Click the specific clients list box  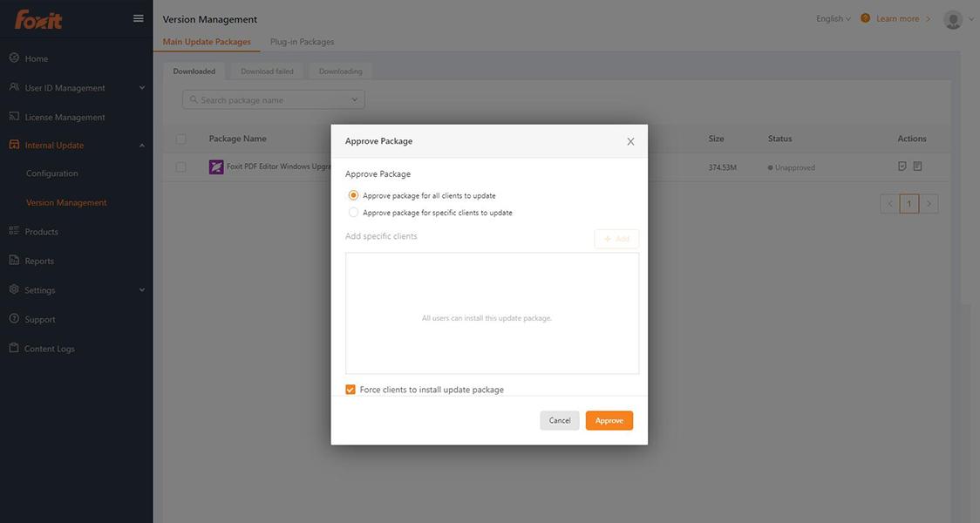coord(492,313)
